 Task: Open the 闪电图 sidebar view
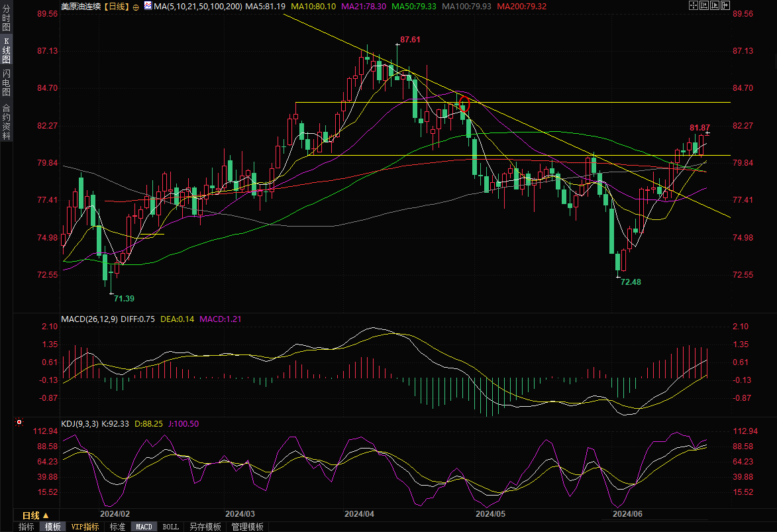click(x=6, y=82)
